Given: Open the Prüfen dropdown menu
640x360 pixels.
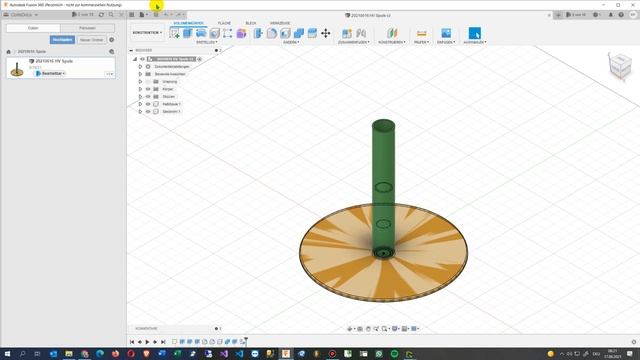Looking at the screenshot, I should [x=421, y=42].
